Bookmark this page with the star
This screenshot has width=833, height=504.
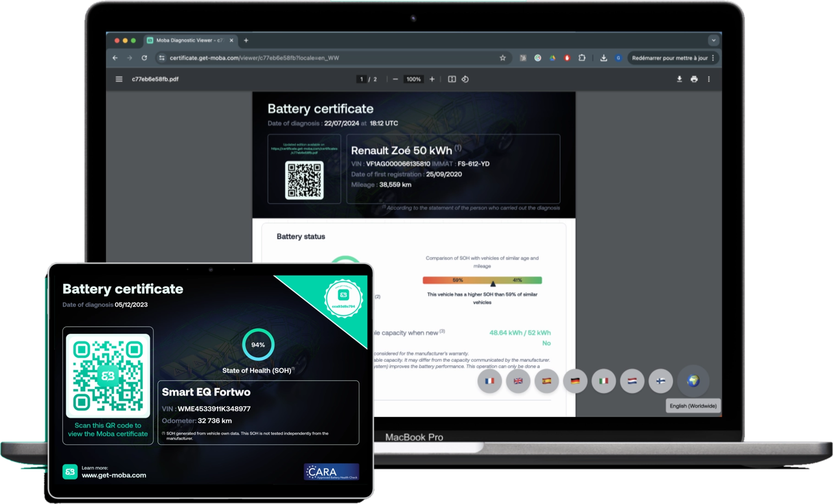pyautogui.click(x=502, y=58)
